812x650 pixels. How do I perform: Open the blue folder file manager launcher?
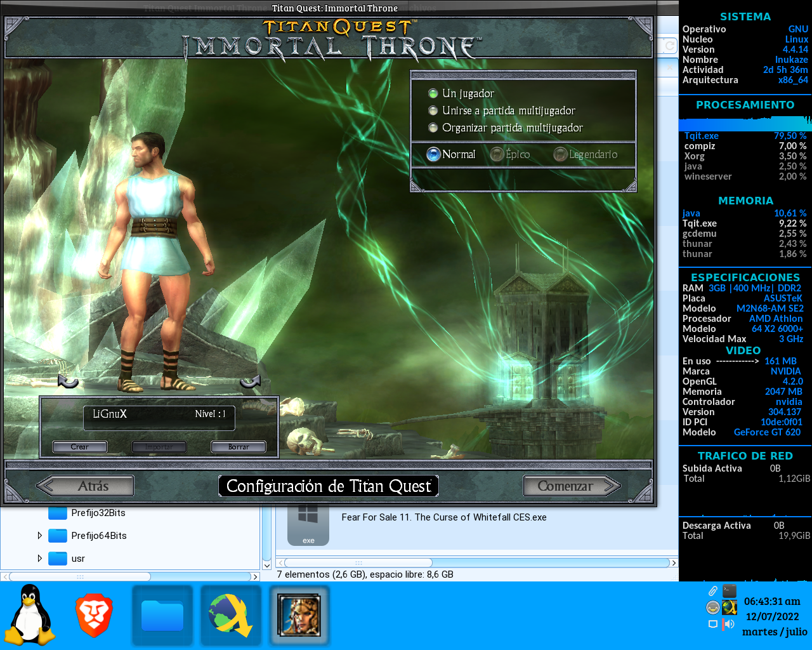pos(162,616)
